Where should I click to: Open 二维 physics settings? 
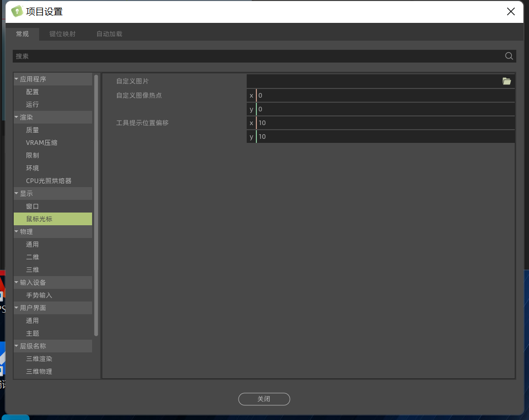coord(52,257)
